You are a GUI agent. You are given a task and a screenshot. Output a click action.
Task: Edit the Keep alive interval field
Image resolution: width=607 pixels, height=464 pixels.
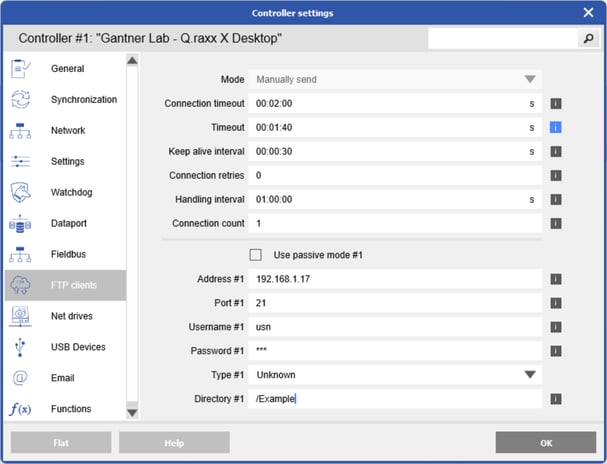[x=395, y=151]
